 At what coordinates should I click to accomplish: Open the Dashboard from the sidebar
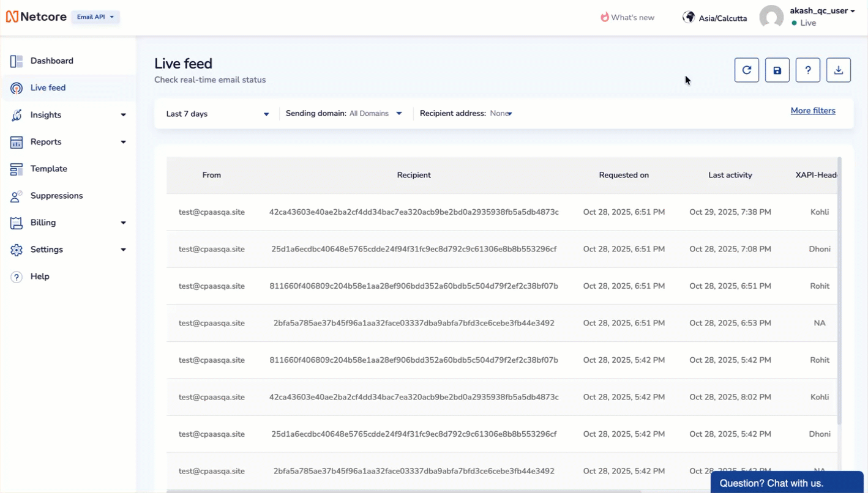(x=52, y=61)
